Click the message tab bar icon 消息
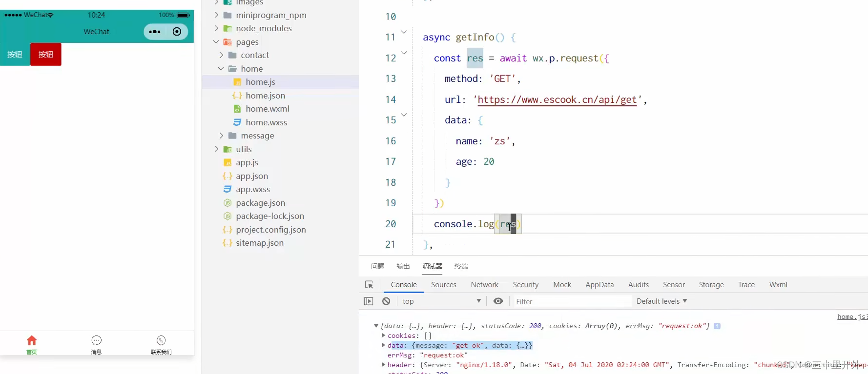 pyautogui.click(x=97, y=340)
